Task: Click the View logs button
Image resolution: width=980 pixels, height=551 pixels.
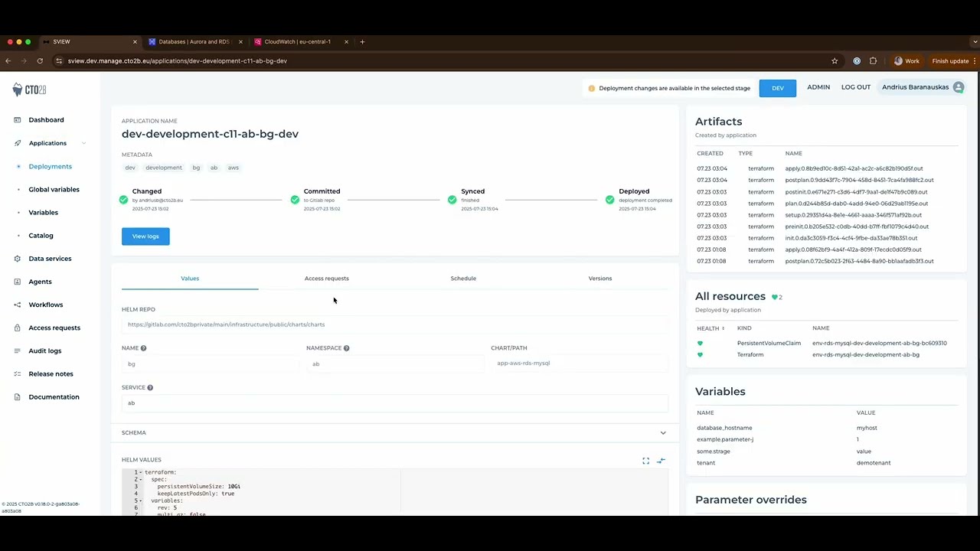Action: (x=145, y=236)
